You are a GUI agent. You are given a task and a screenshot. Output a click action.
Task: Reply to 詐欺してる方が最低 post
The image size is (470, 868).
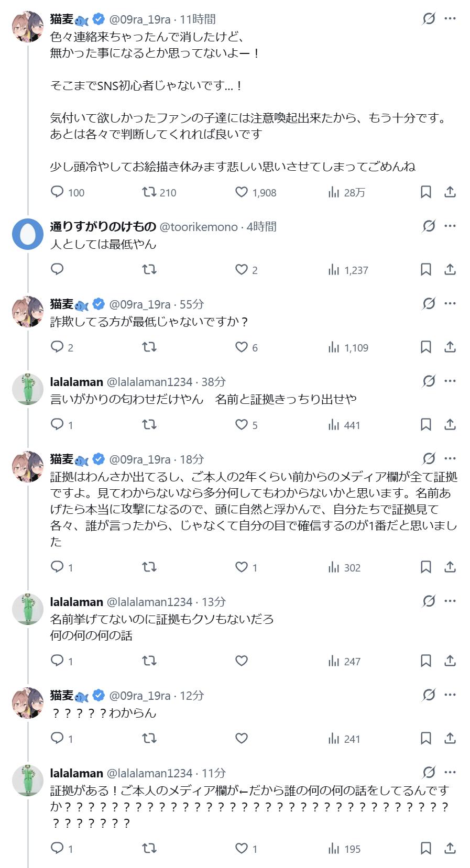pyautogui.click(x=57, y=347)
